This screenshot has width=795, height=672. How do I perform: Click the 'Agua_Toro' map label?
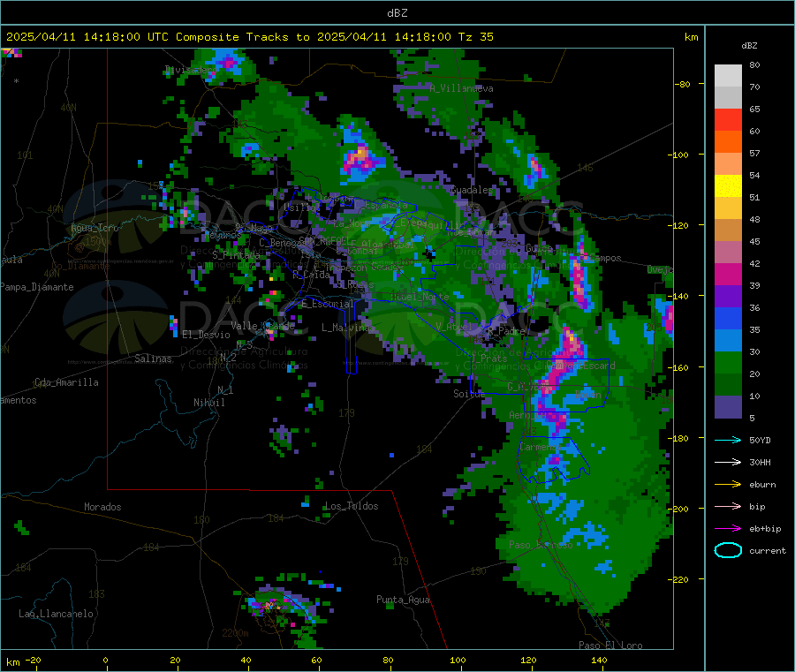coord(95,228)
